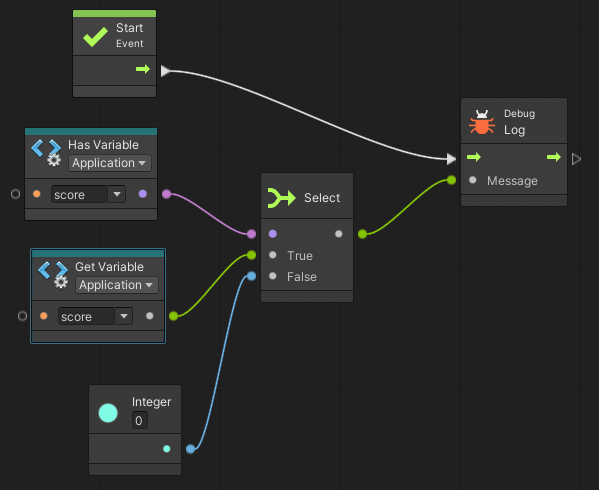Click the Get Variable value output port

[150, 316]
